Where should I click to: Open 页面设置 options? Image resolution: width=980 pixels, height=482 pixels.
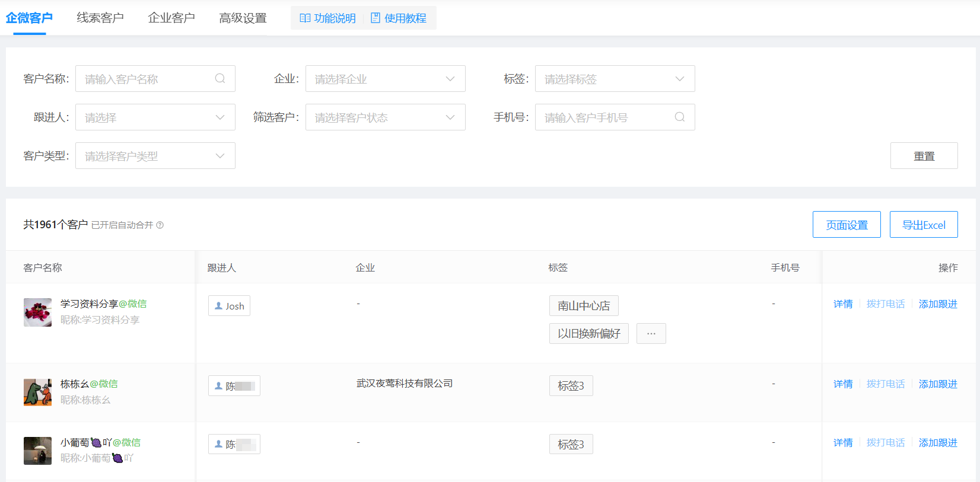846,225
